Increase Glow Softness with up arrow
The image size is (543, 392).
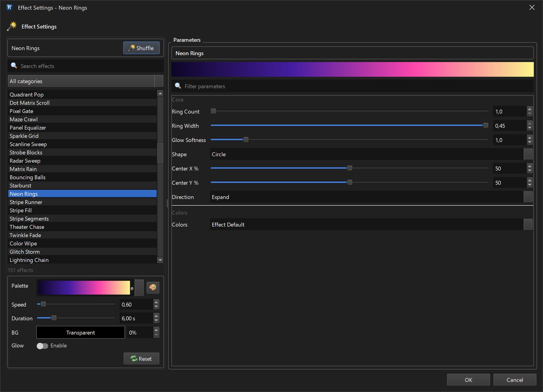tap(530, 137)
